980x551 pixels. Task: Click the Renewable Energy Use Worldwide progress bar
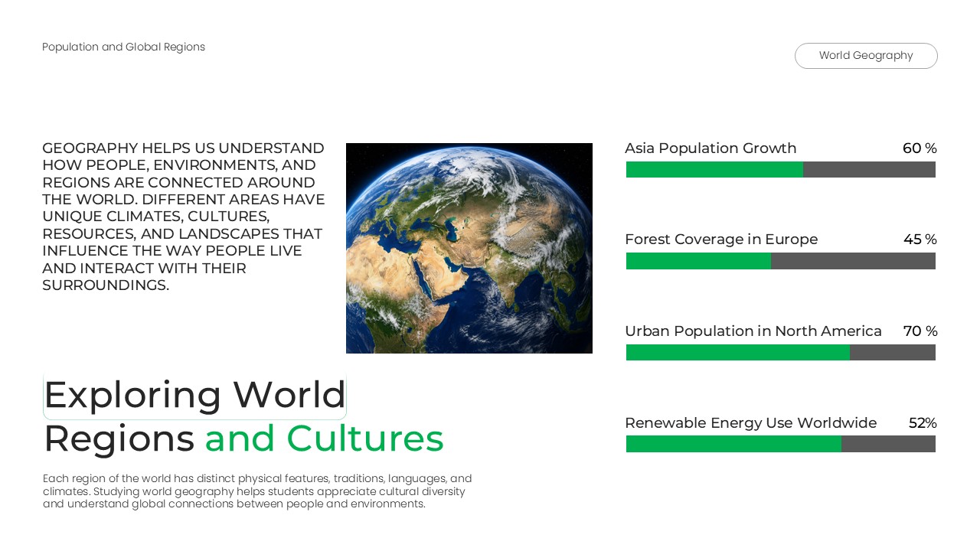coord(781,444)
